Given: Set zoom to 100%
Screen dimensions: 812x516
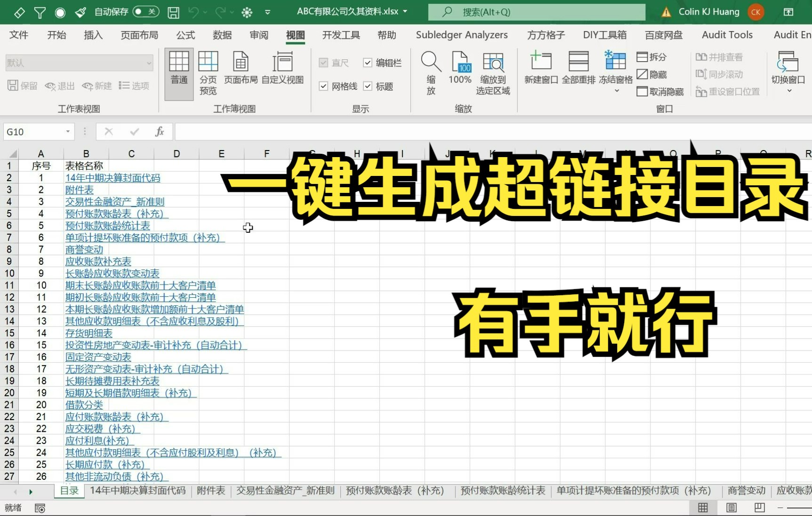Looking at the screenshot, I should (460, 69).
